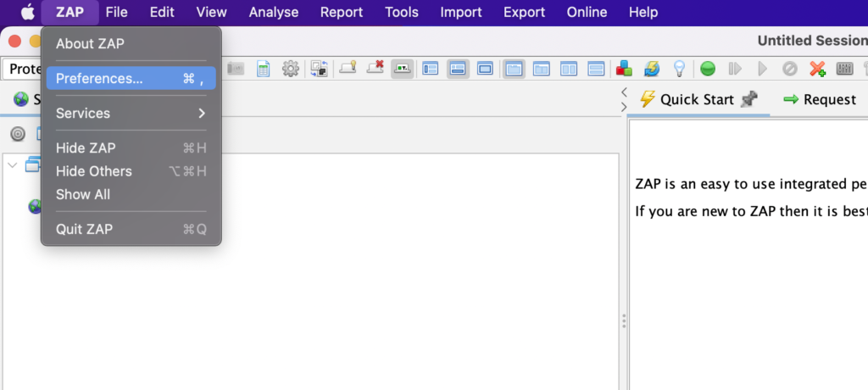This screenshot has height=390, width=868.
Task: Click the greyed Snapshot Session toolbar icon
Action: point(236,69)
